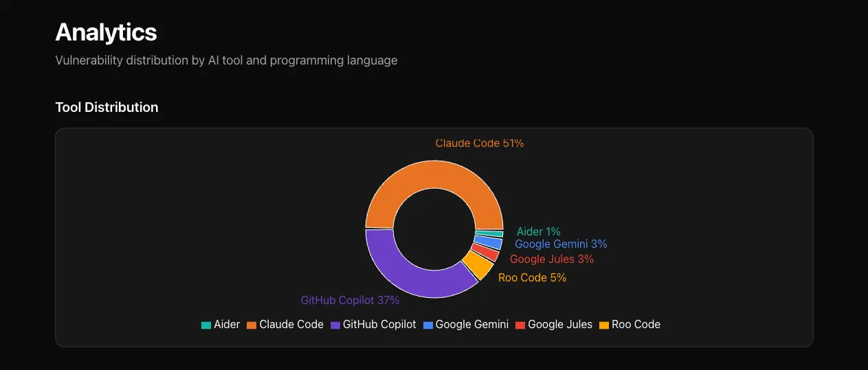Toggle the Google Jules legend label
868x370 pixels.
pos(560,325)
